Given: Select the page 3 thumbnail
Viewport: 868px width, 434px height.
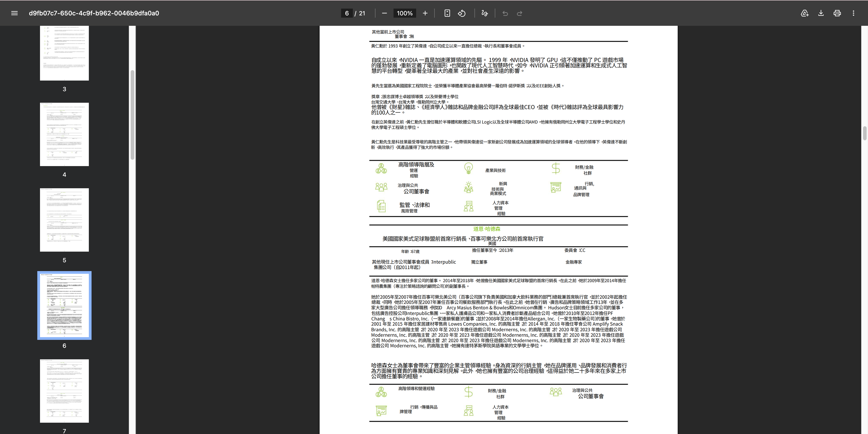Looking at the screenshot, I should 64,53.
